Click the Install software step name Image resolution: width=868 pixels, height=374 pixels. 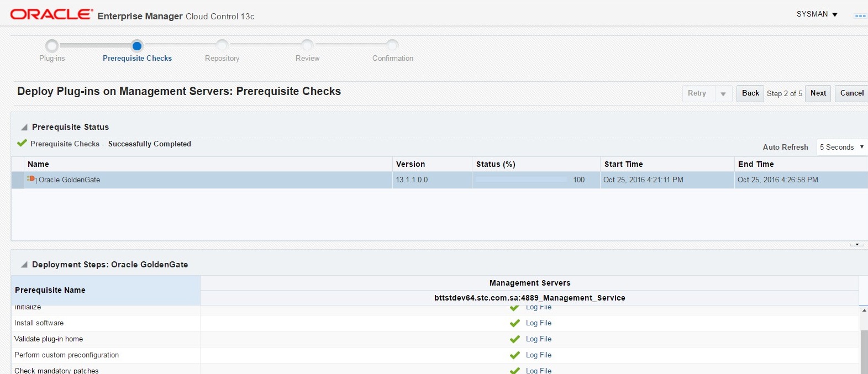click(39, 323)
